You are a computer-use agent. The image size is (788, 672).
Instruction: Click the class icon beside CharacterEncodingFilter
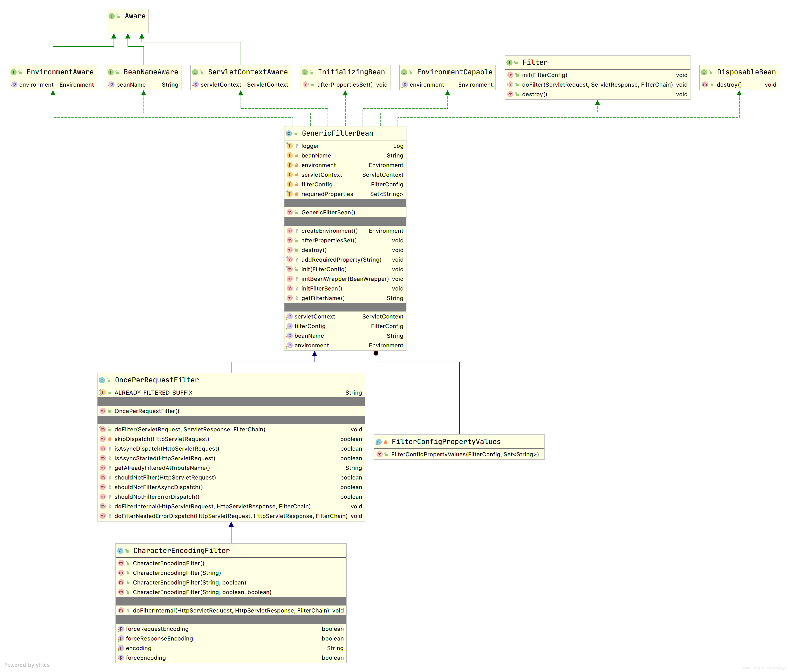(120, 551)
